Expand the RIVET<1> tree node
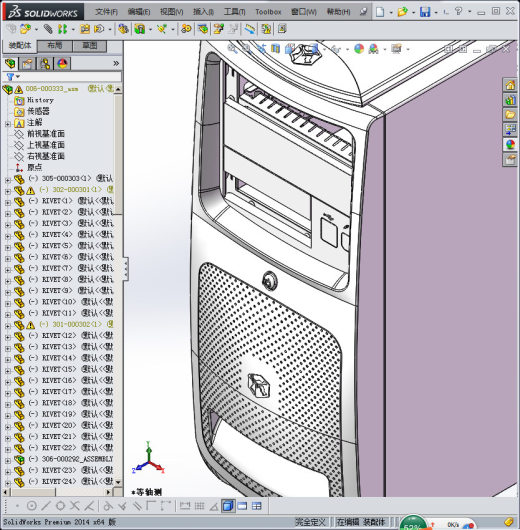Image resolution: width=520 pixels, height=530 pixels. coord(8,203)
